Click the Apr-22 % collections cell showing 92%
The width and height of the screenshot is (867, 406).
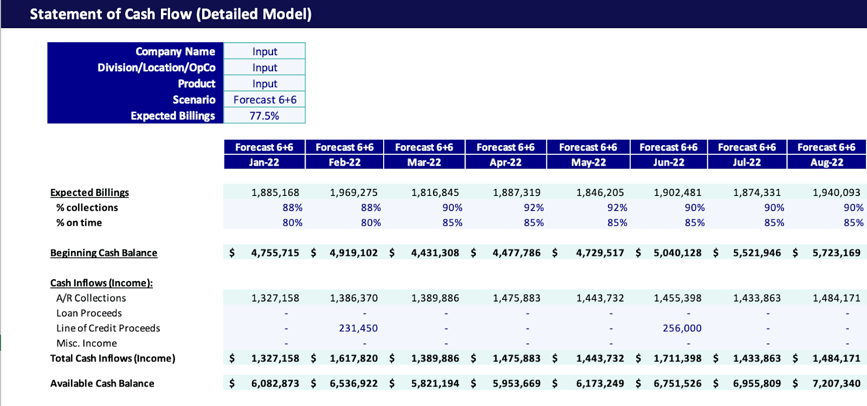pos(529,207)
